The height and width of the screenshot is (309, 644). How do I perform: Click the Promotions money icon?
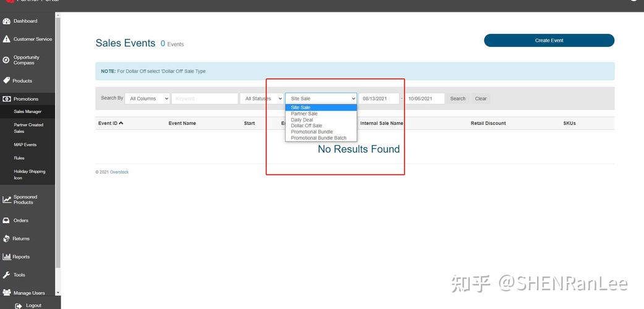pos(6,99)
